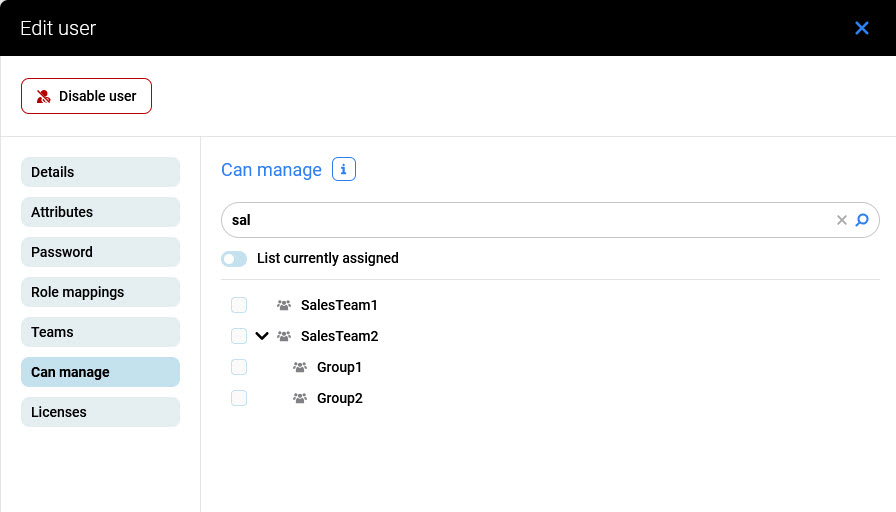Click the SalesTeam2 group icon

(284, 336)
